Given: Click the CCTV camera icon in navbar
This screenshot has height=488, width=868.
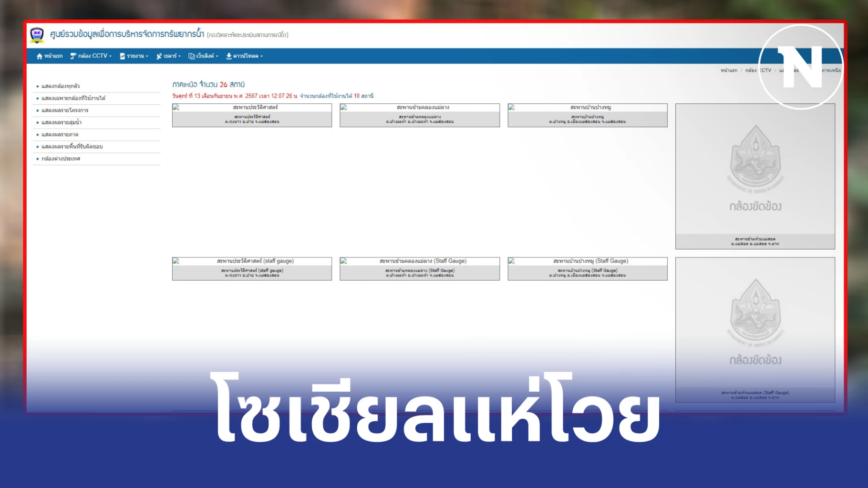Looking at the screenshot, I should [x=73, y=56].
